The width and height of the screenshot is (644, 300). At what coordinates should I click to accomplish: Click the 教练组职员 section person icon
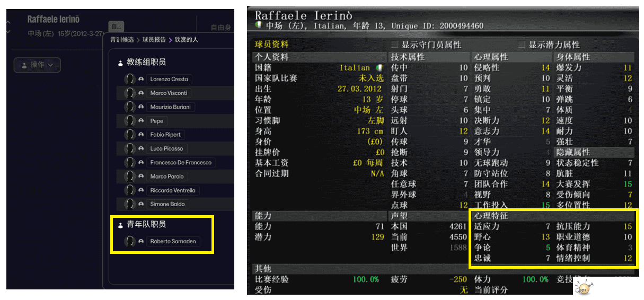pos(121,63)
